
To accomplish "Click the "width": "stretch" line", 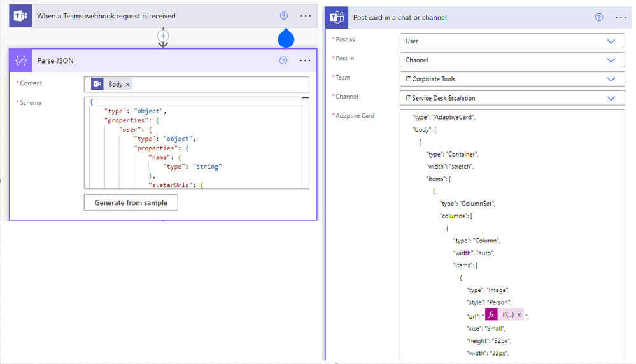I will pos(450,167).
